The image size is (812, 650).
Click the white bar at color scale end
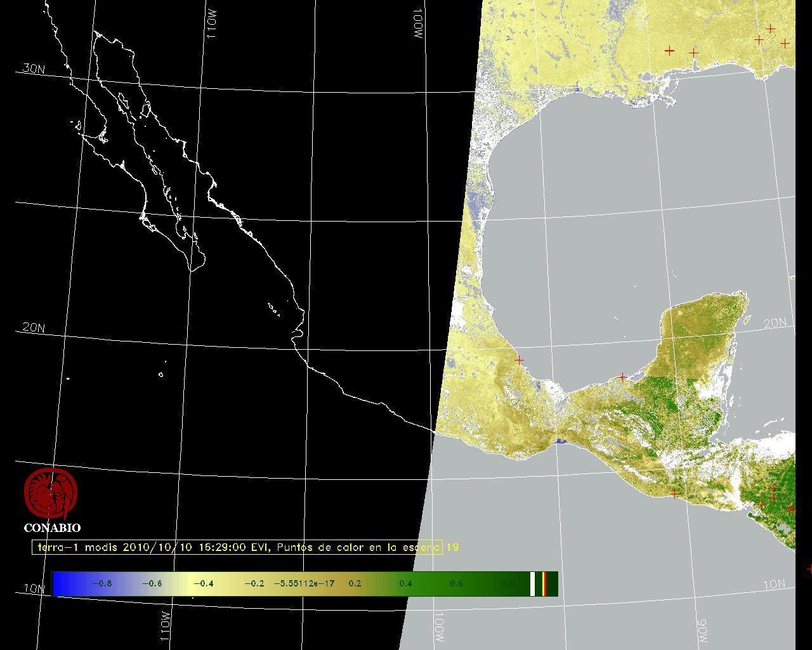click(x=533, y=583)
